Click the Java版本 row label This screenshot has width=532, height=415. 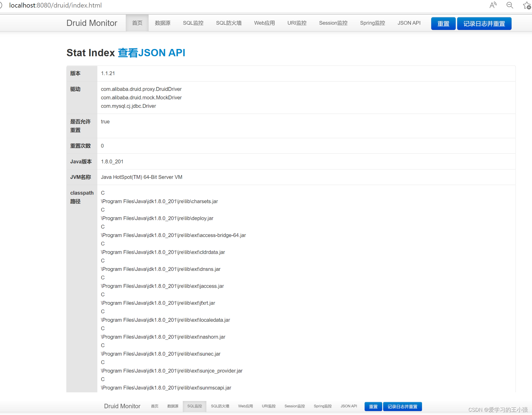81,161
